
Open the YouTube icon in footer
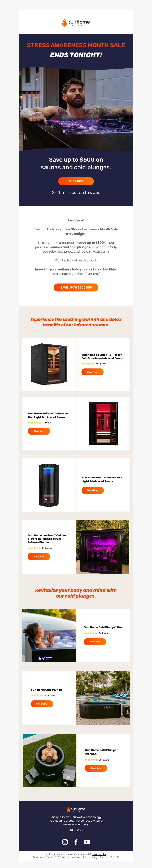click(x=87, y=842)
